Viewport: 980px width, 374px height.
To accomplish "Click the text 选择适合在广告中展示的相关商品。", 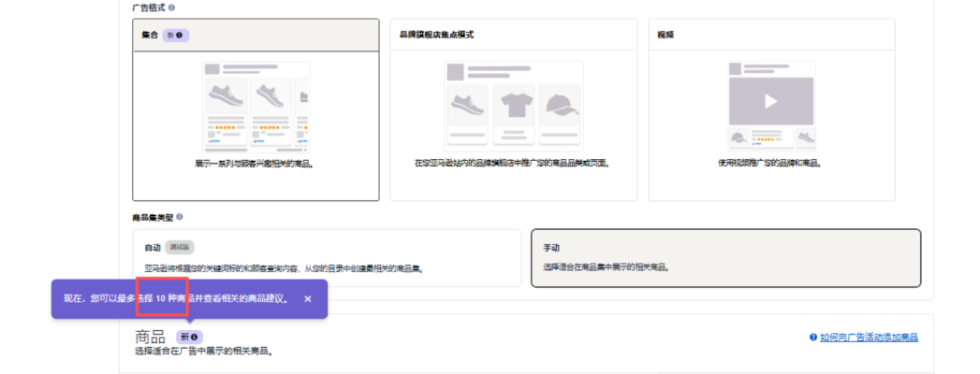I will click(204, 351).
